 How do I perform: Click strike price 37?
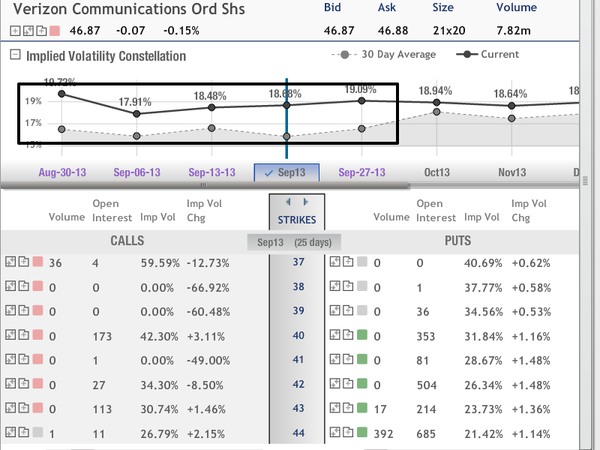(298, 262)
